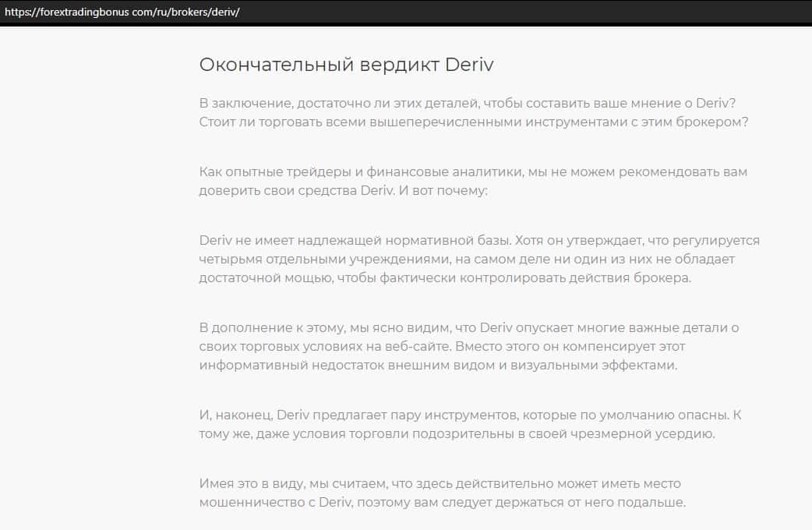This screenshot has height=530, width=812.
Task: Click paragraph starting 'В заключение, достаточно ли'
Action: pos(474,112)
